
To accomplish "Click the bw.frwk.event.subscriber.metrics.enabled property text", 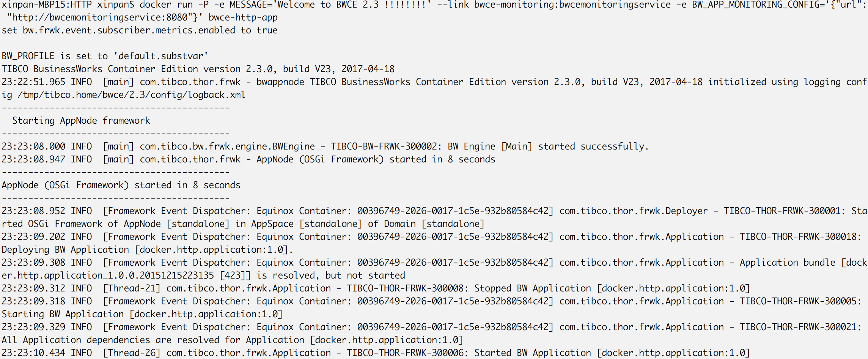I will tap(129, 30).
